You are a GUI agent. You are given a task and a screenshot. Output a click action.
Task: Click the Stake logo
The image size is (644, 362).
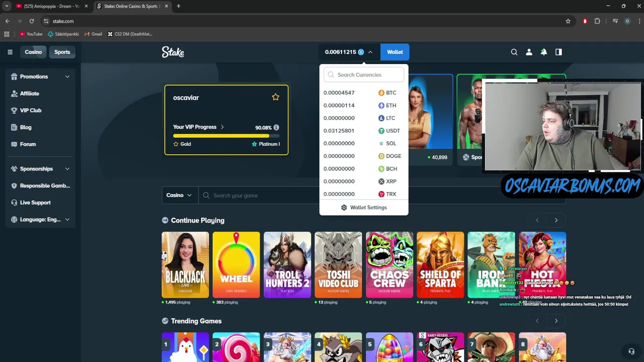click(173, 52)
